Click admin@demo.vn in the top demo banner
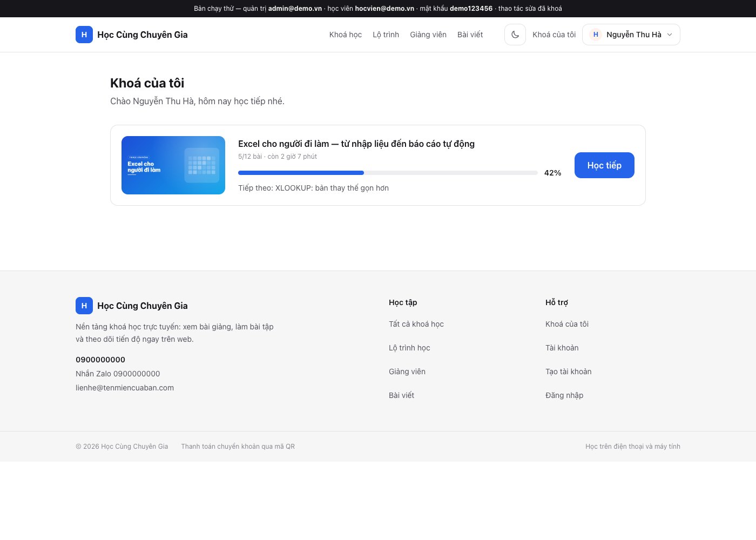Screen dimensions: 756x540 point(295,9)
